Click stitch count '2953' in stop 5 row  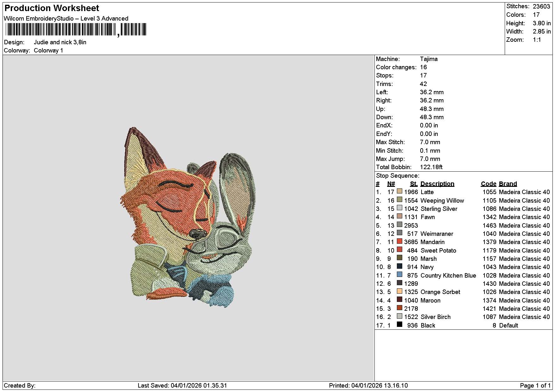(411, 225)
